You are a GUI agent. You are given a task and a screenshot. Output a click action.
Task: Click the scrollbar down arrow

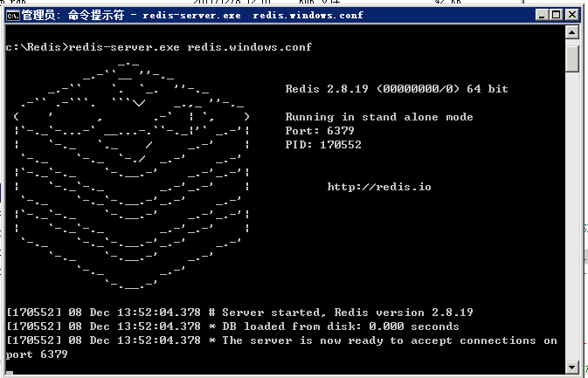point(572,367)
